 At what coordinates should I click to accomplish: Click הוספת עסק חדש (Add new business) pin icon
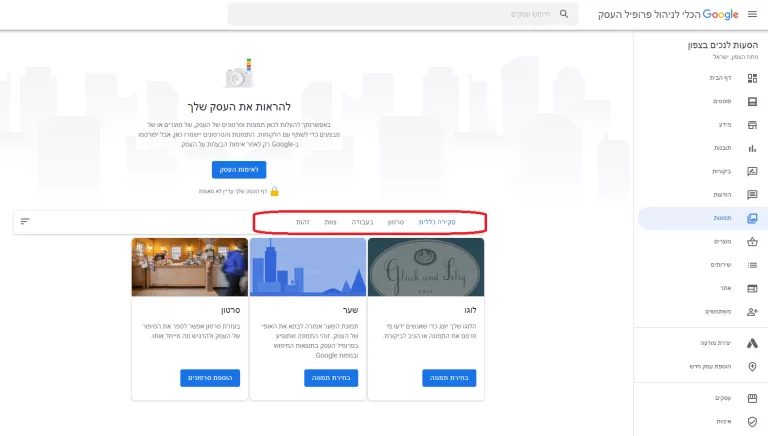[x=752, y=366]
